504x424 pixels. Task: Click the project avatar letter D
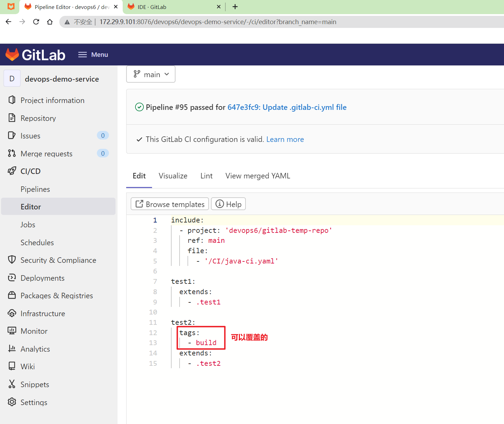pos(12,79)
